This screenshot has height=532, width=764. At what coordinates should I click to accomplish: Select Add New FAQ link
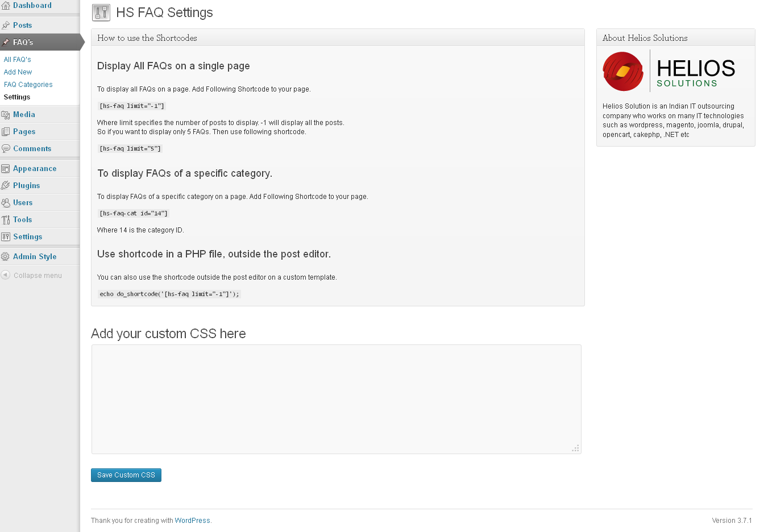pos(18,72)
